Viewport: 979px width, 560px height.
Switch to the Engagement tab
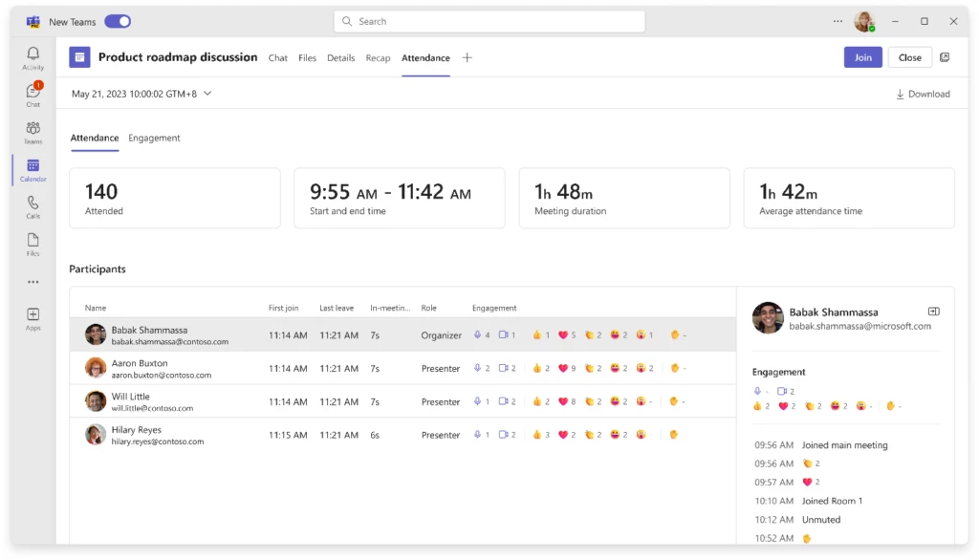(x=154, y=138)
